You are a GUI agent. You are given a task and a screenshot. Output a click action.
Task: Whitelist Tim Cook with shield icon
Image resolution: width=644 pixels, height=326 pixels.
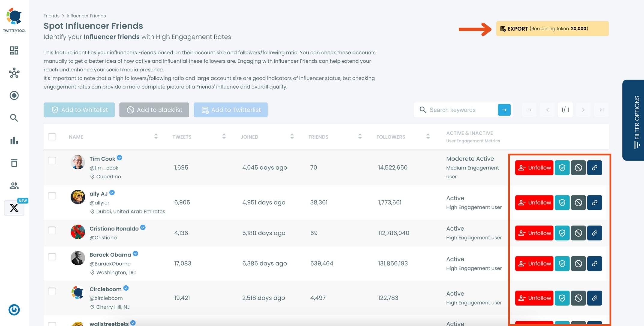click(x=562, y=168)
